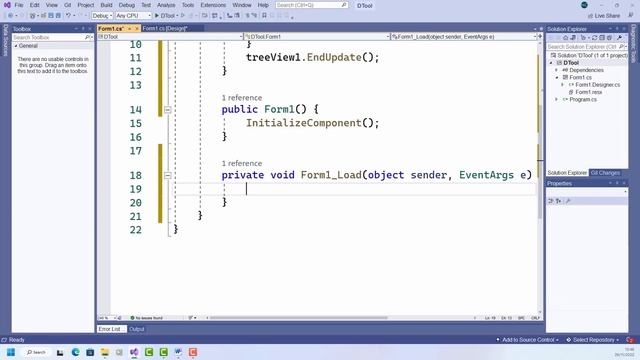The image size is (640, 360).
Task: Open the Debug configuration dropdown
Action: coord(102,16)
